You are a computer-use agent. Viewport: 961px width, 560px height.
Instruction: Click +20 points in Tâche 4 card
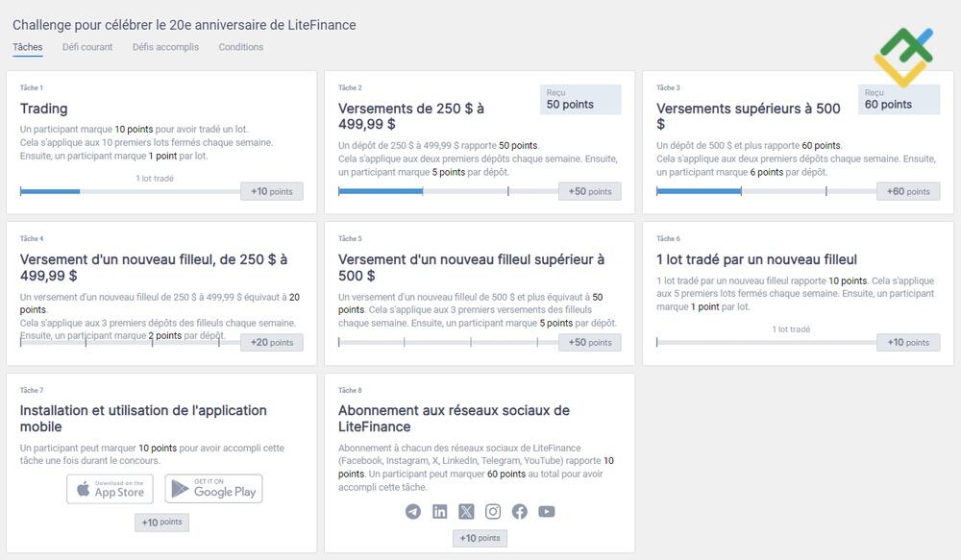(272, 343)
